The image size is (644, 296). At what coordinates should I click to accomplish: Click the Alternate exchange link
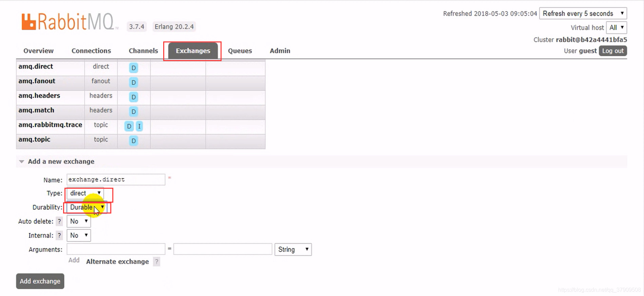click(x=117, y=262)
